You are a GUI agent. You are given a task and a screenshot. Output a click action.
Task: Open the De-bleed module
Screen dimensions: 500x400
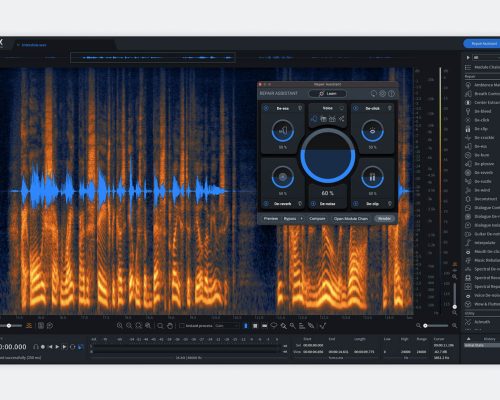point(482,111)
